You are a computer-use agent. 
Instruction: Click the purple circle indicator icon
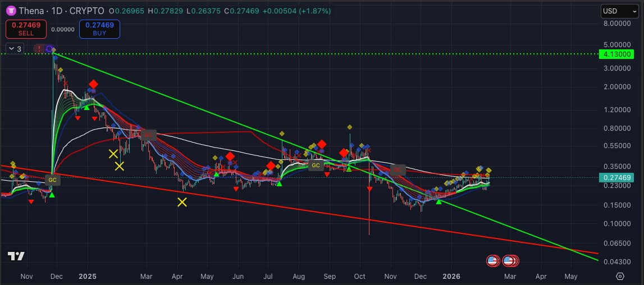point(49,49)
